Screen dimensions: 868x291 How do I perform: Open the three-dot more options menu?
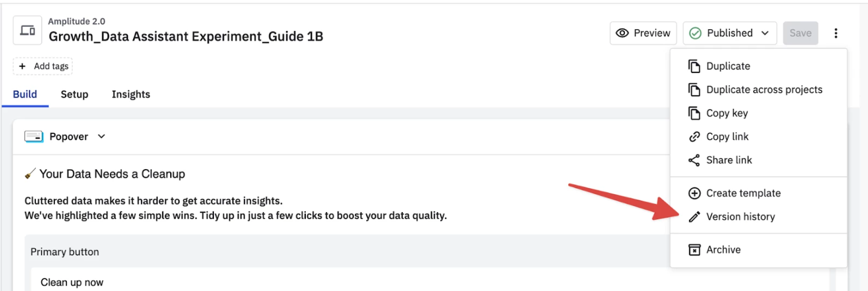coord(836,33)
